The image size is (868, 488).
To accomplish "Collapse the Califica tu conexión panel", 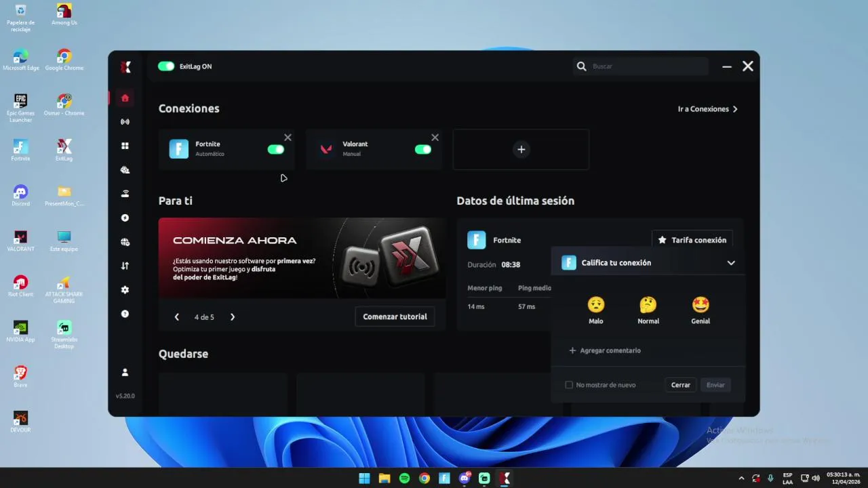I will pos(731,263).
